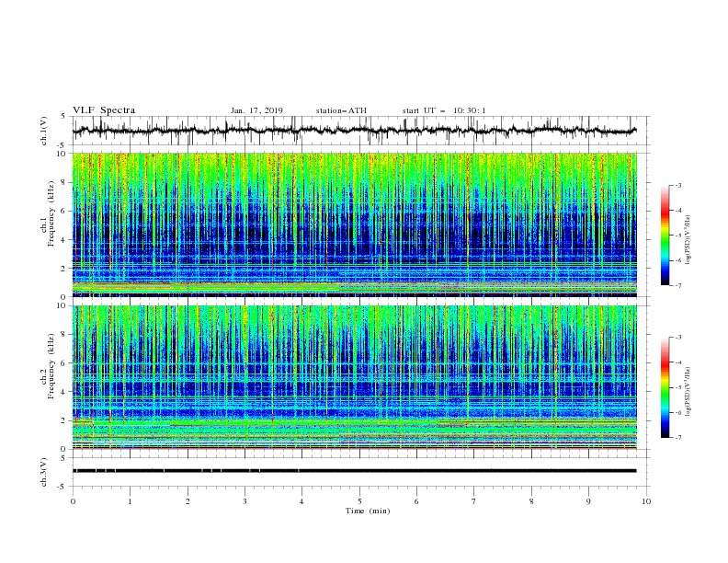Image resolution: width=728 pixels, height=563 pixels.
Task: Click inside the ch.2 spectrogram panel
Action: coord(355,377)
